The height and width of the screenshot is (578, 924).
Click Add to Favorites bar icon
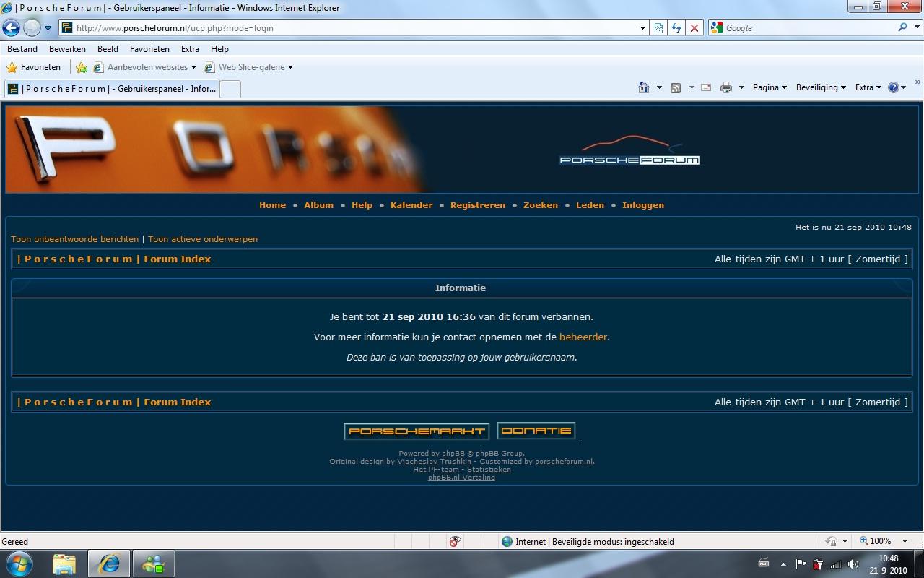click(82, 67)
